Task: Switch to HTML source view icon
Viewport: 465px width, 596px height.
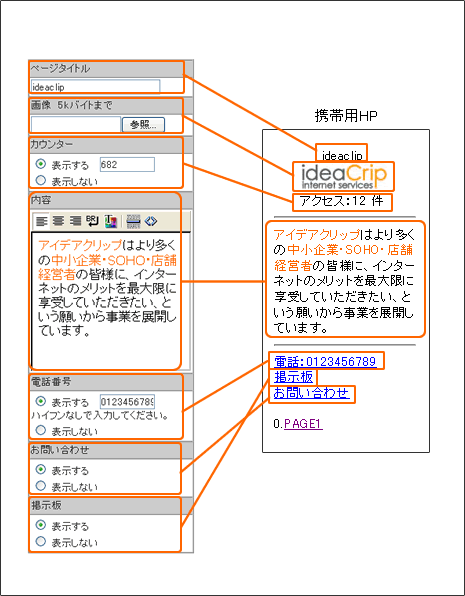Action: click(x=151, y=221)
